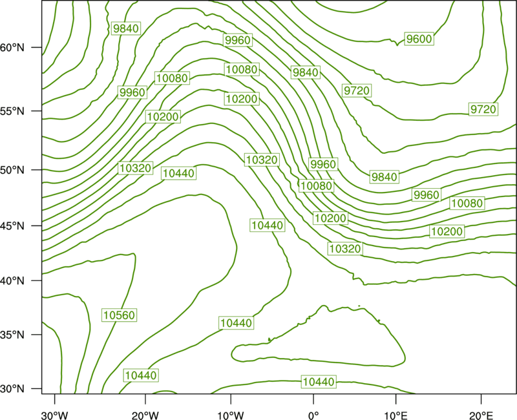Screen dimensions: 517x420
Task: Select the 10440 label nearest the 20°W tick
Action: [141, 375]
